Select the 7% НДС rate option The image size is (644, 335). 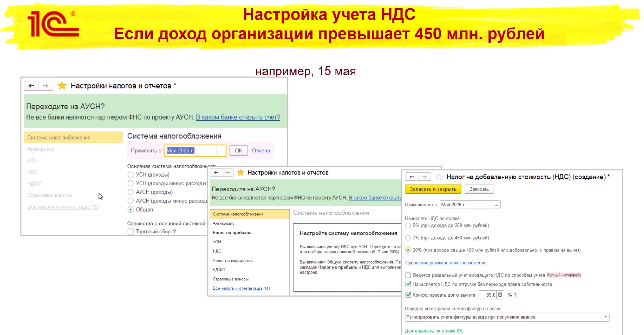(x=408, y=238)
